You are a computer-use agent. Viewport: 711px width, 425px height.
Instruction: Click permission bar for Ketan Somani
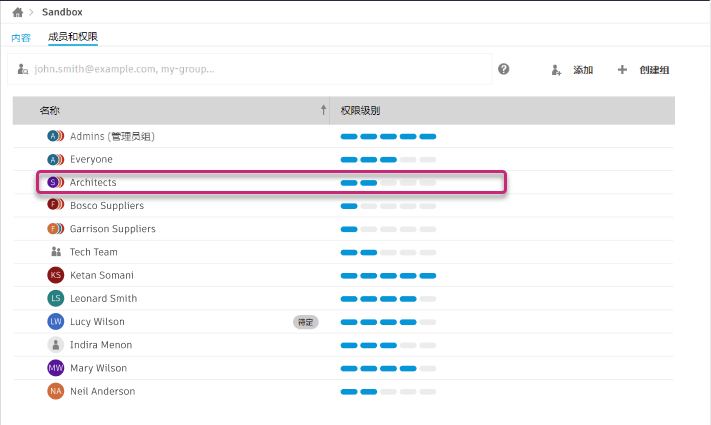click(388, 276)
